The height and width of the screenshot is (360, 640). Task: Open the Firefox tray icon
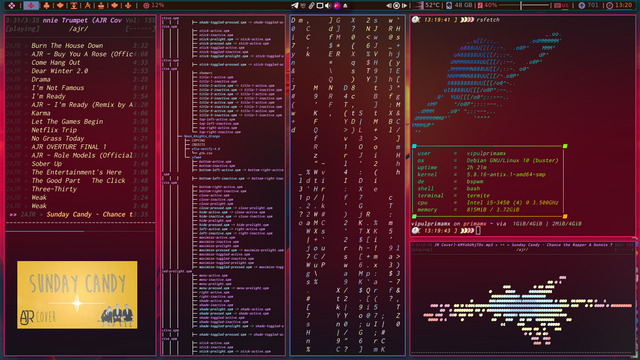[337, 5]
